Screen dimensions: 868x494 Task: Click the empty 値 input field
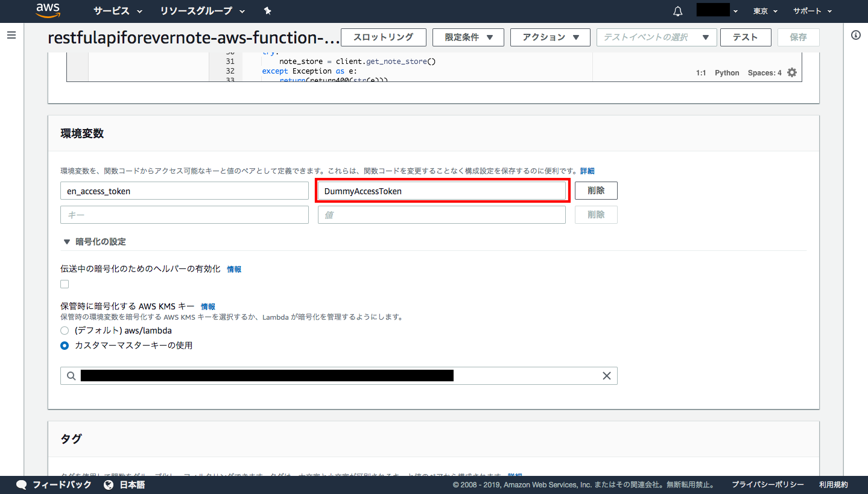[x=442, y=215]
